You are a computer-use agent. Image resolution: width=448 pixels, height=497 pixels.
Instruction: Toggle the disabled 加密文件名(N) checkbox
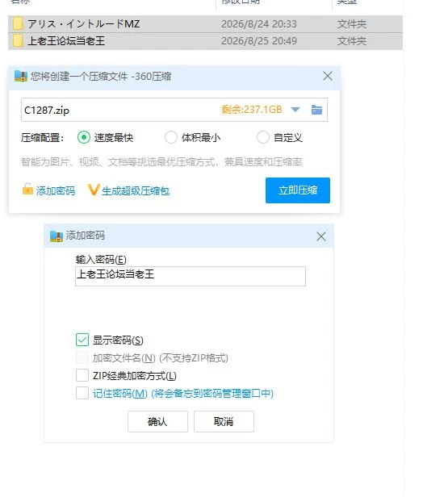(82, 358)
